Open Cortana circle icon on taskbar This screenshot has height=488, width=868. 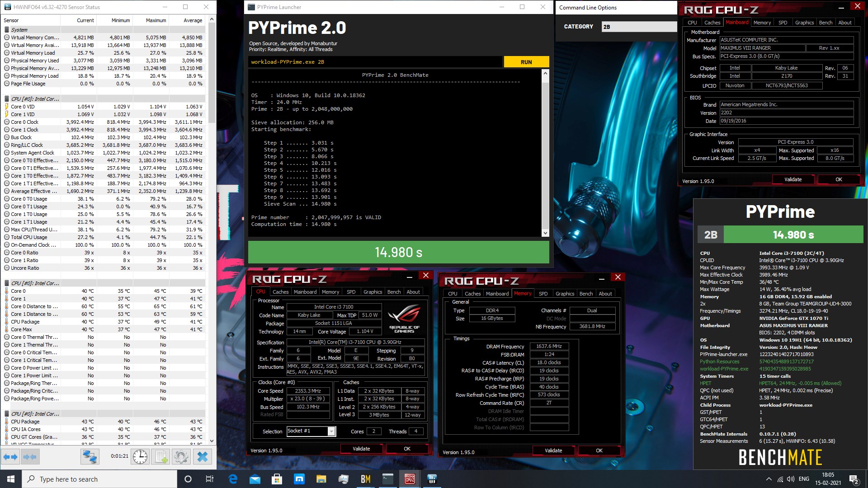point(188,479)
